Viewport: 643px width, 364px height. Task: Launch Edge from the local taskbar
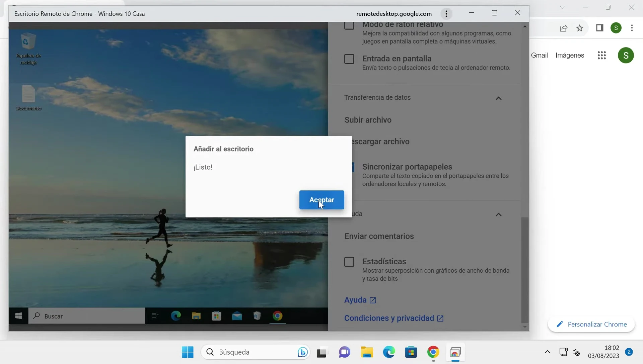coord(389,352)
